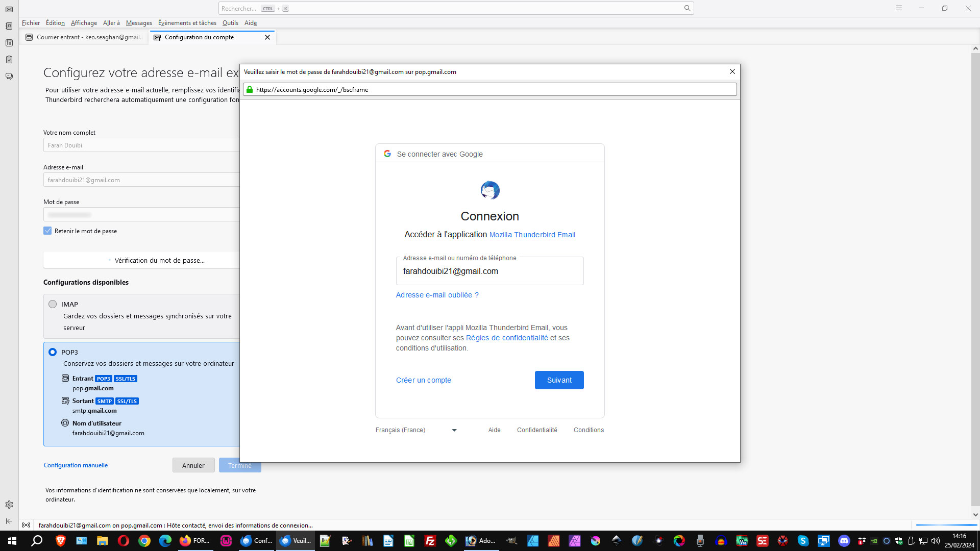Open the Édition menu
Viewport: 980px width, 551px height.
point(55,23)
